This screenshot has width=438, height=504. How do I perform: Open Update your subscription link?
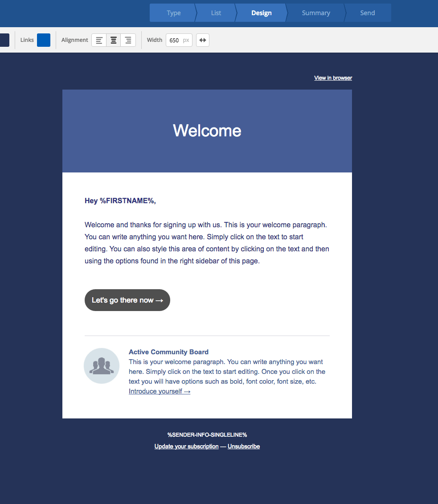tap(186, 446)
